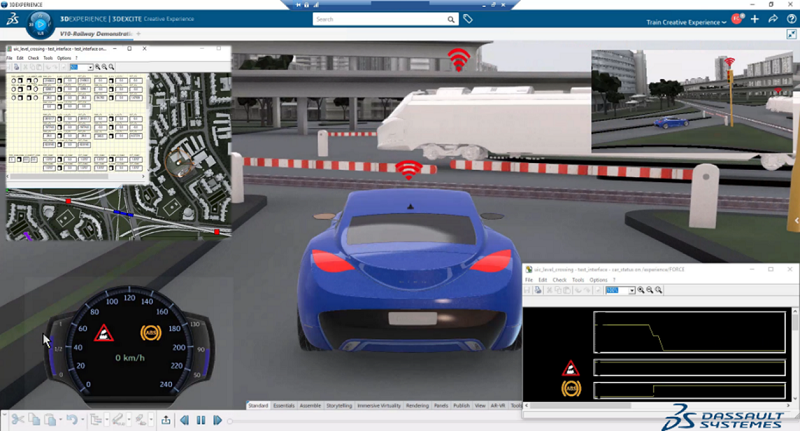Select the V10-Railway Demonstration tab
The image size is (800, 431).
click(x=95, y=34)
